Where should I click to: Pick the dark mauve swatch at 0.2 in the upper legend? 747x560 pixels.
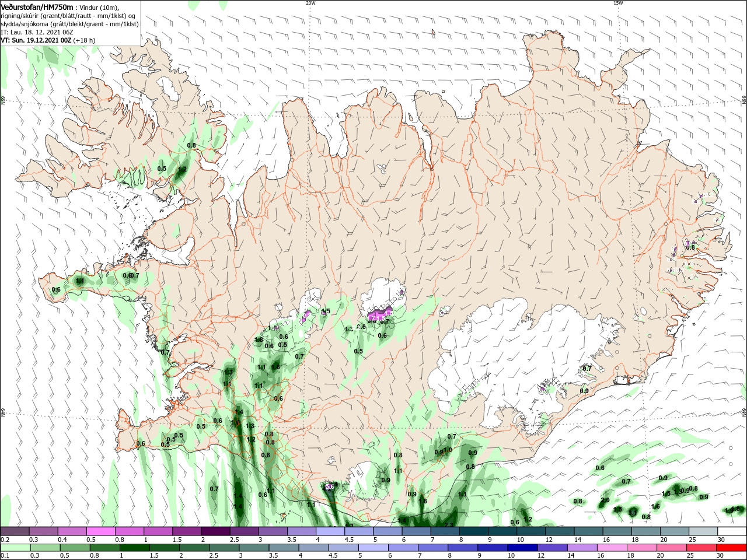click(15, 531)
